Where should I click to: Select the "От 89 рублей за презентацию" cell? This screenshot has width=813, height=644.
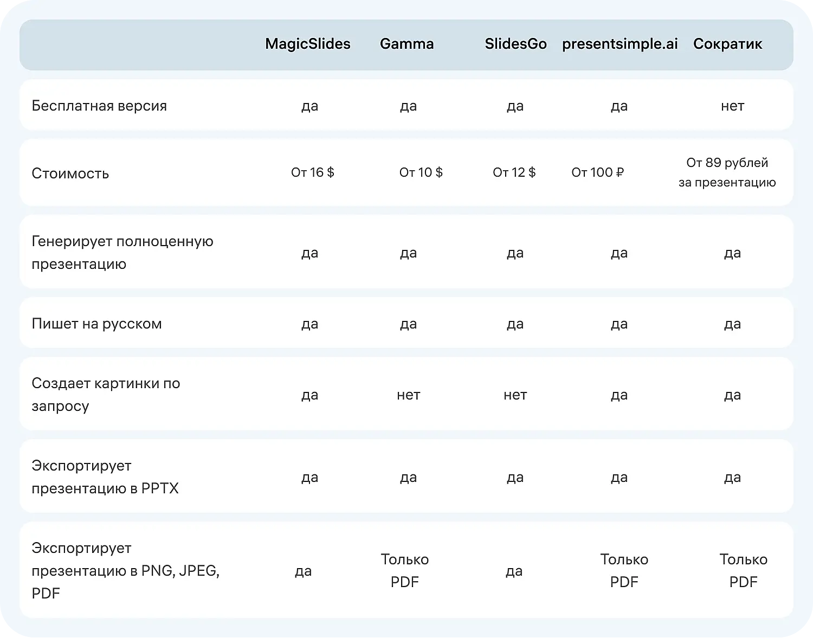[x=727, y=172]
